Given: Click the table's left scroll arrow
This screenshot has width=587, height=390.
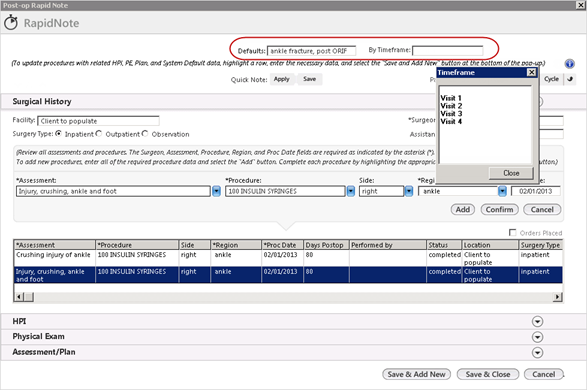Looking at the screenshot, I should pyautogui.click(x=19, y=297).
